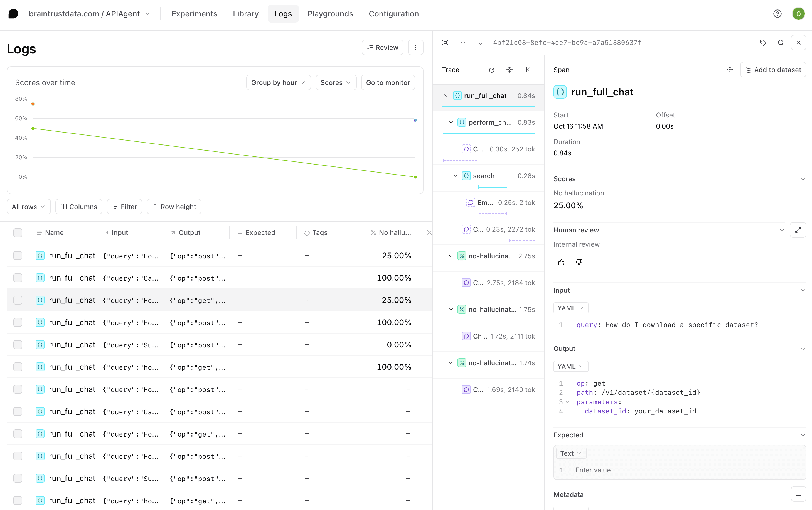Check the row with 0.00% score
Image resolution: width=812 pixels, height=510 pixels.
pos(18,344)
